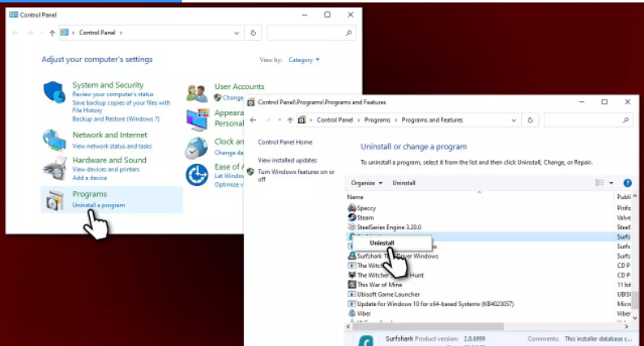Refresh the Control Panel window
Image resolution: width=644 pixels, height=346 pixels.
(x=253, y=33)
